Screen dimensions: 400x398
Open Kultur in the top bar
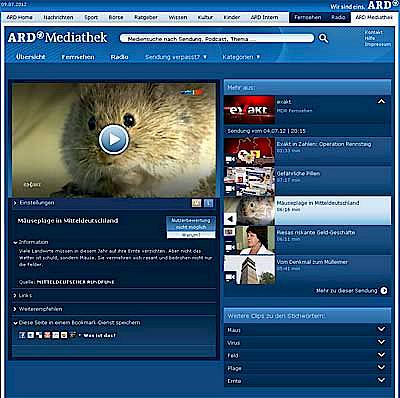[205, 17]
